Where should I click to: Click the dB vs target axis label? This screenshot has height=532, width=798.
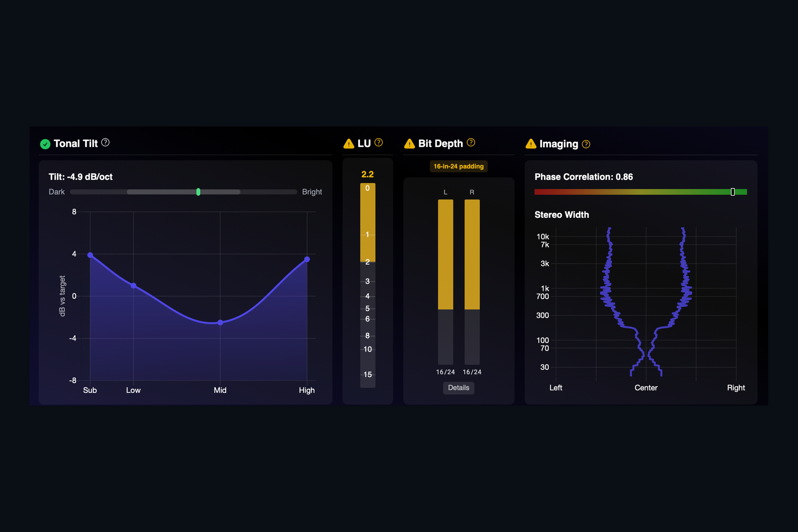point(62,296)
